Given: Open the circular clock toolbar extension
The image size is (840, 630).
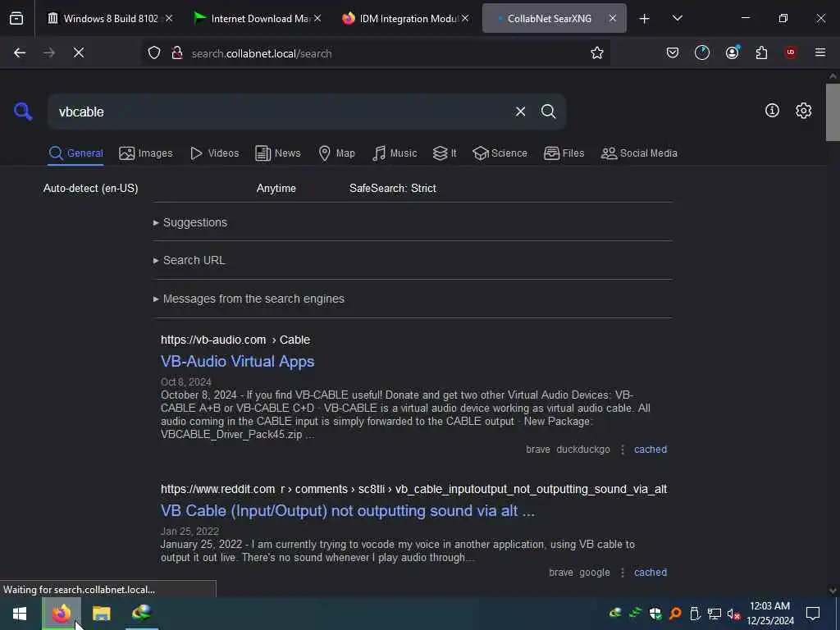Looking at the screenshot, I should click(702, 52).
